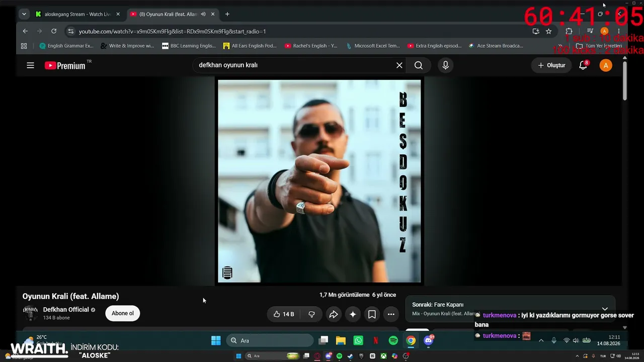Open the YouTube account avatar menu
644x362 pixels.
point(606,65)
